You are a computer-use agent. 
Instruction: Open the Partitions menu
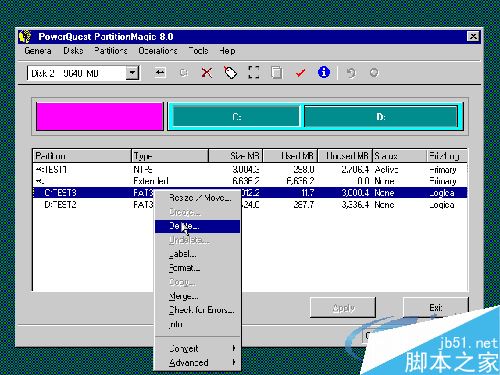coord(111,51)
